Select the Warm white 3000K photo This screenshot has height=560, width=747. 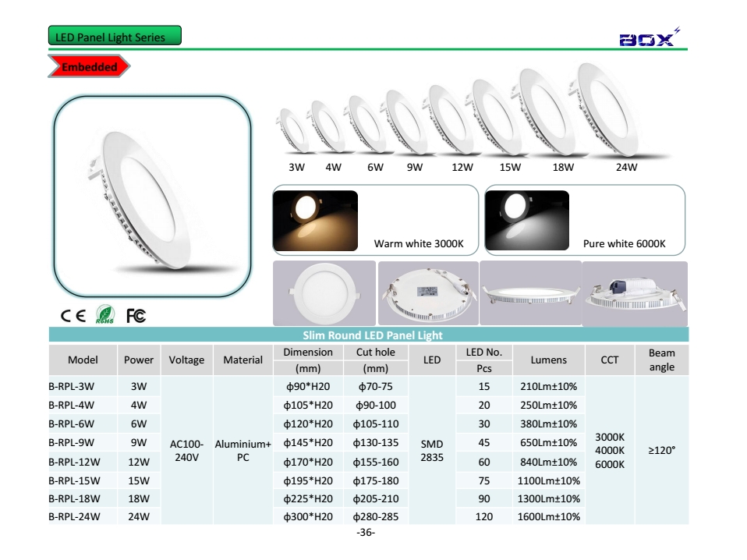315,220
